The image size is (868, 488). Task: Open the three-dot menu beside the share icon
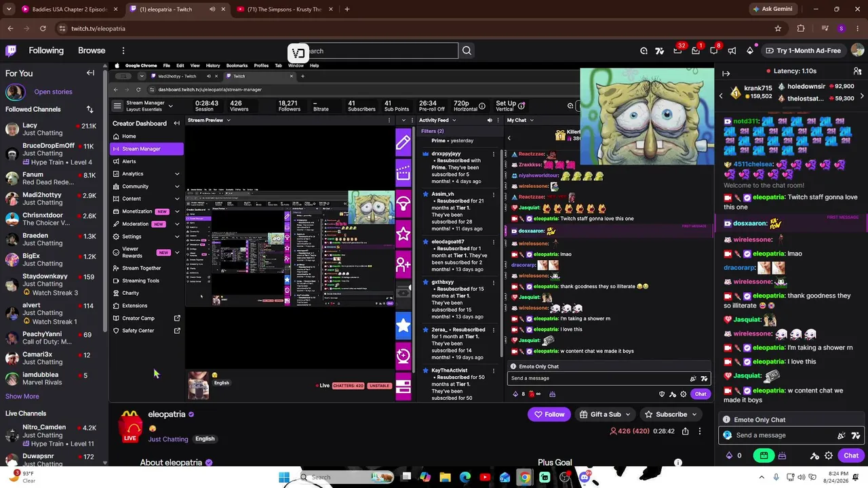point(700,431)
